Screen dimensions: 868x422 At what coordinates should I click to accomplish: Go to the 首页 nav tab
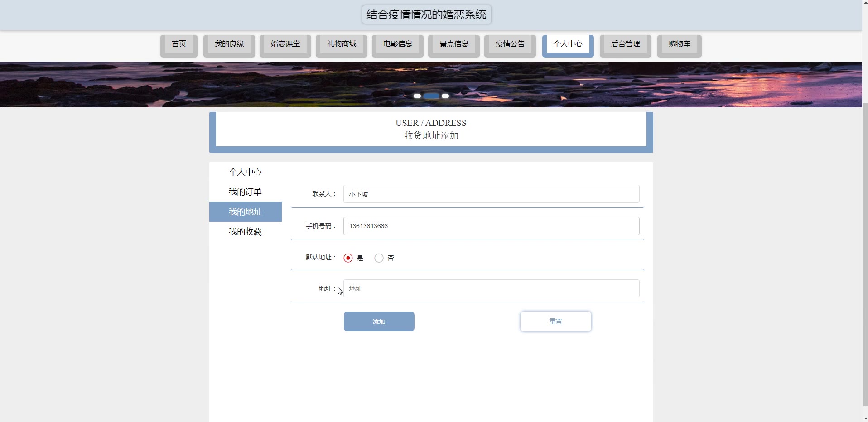point(178,46)
